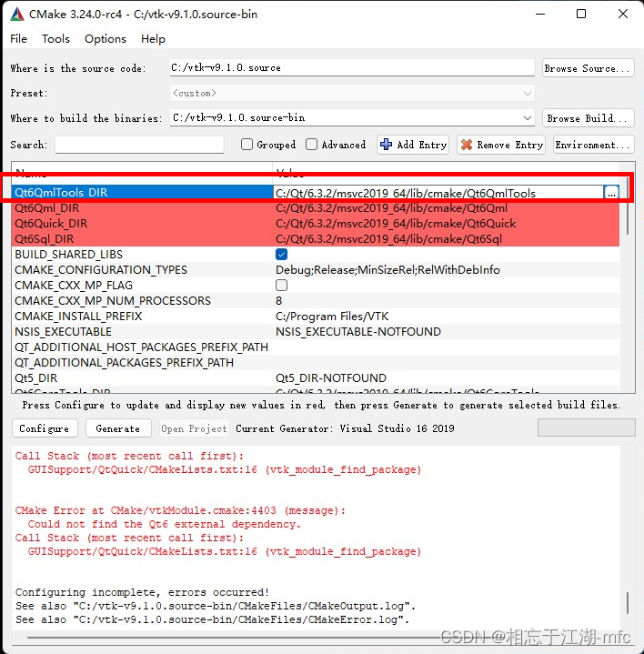The image size is (644, 654).
Task: Expand the build binaries path dropdown
Action: [x=528, y=118]
